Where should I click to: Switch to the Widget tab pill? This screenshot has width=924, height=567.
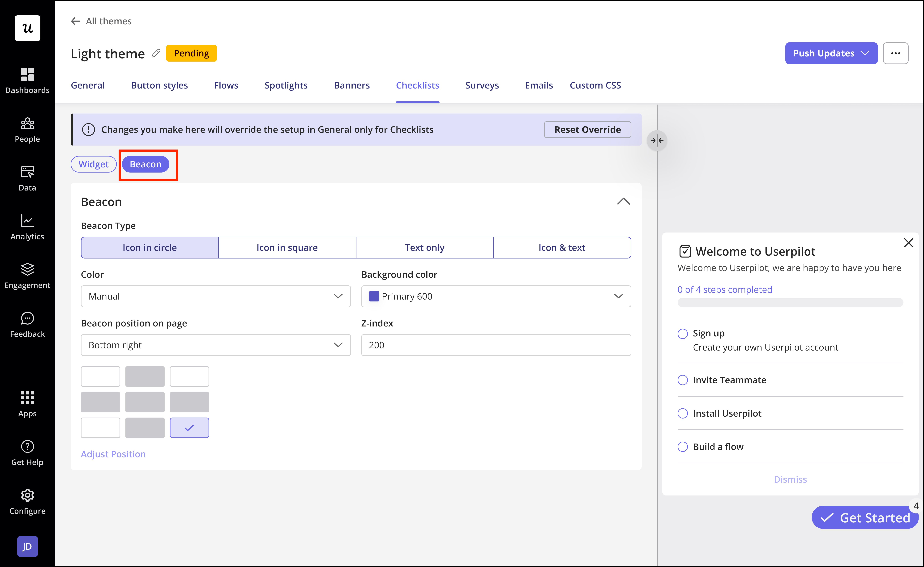click(93, 164)
